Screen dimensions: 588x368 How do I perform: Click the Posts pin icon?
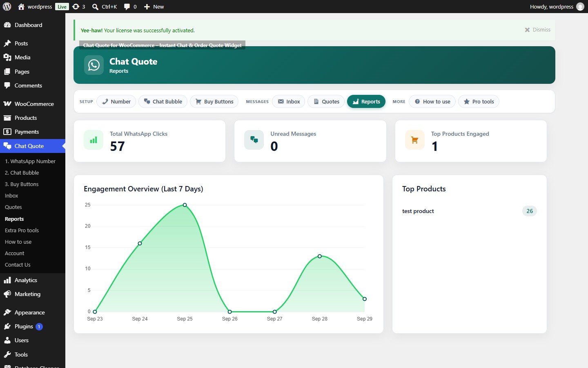pyautogui.click(x=7, y=43)
